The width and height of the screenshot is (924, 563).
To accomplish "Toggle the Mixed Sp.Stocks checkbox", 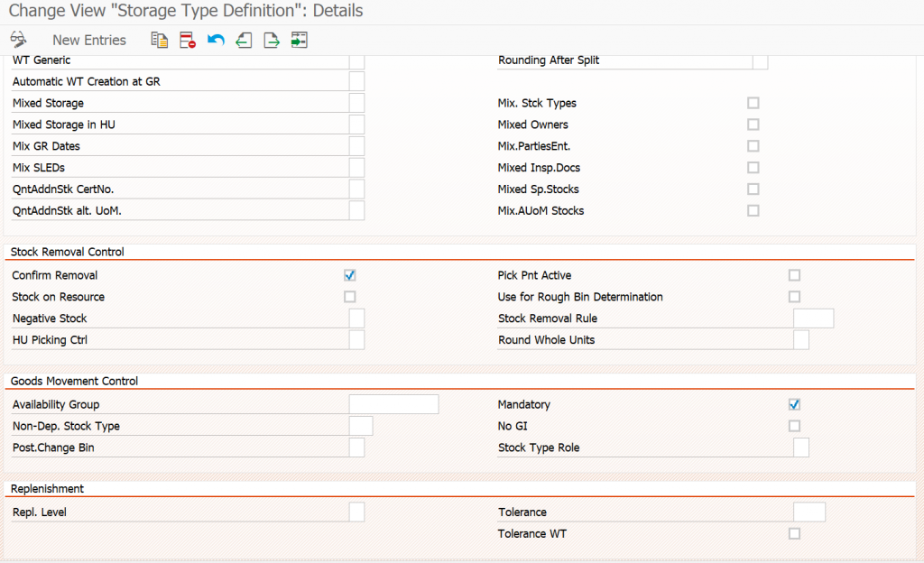I will pyautogui.click(x=753, y=189).
